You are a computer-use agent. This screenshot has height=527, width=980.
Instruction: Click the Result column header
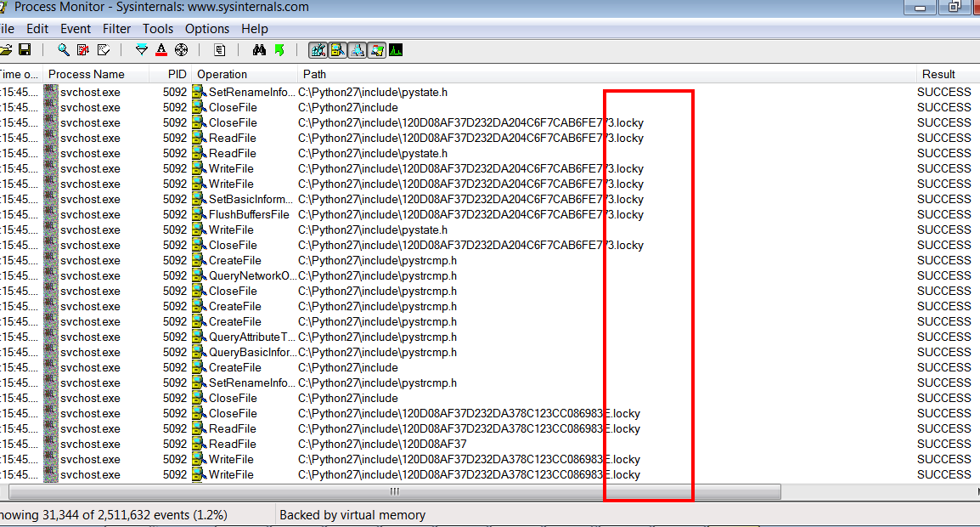click(x=938, y=74)
